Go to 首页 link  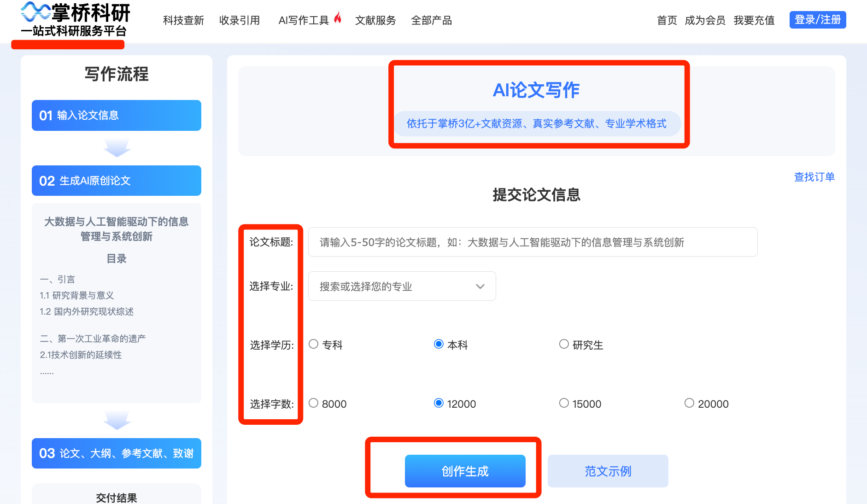tap(667, 20)
